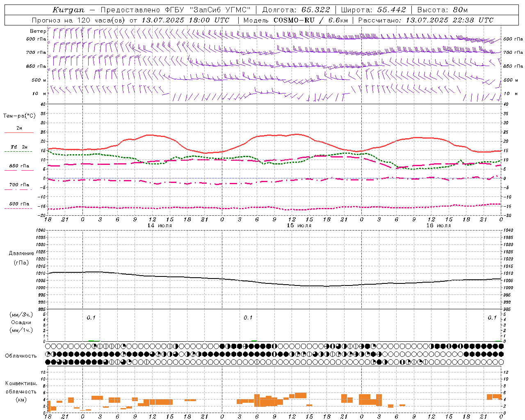Click the red solid line sample under 2м
The width and height of the screenshot is (525, 420).
(19, 133)
